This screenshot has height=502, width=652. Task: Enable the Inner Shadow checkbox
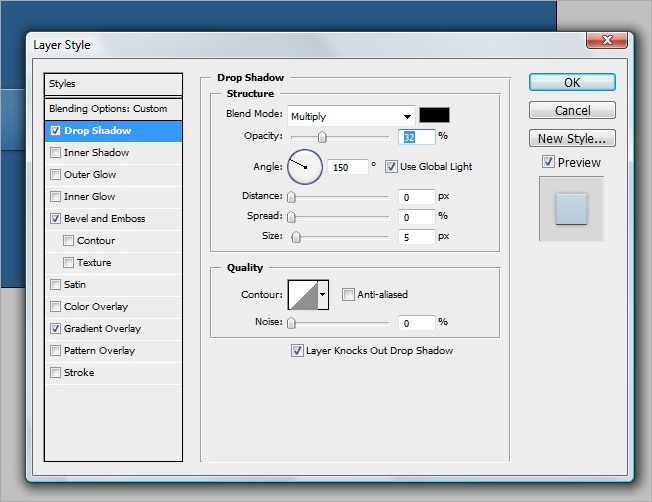(55, 153)
